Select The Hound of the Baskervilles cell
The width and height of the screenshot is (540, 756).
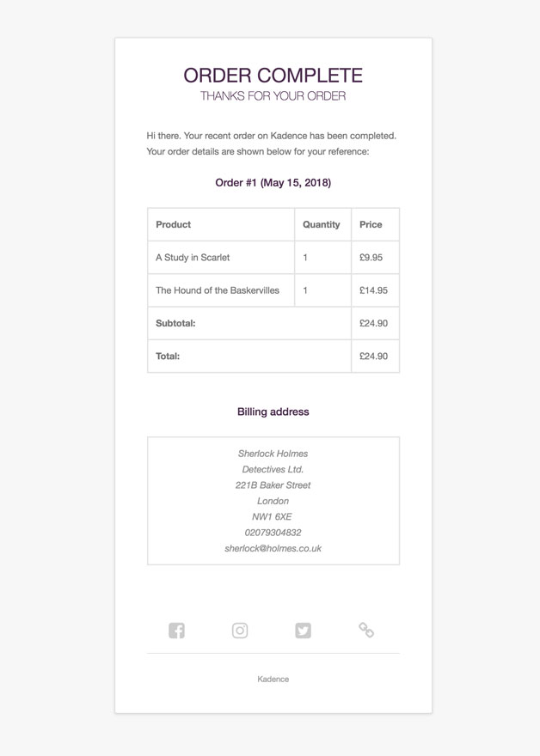221,290
